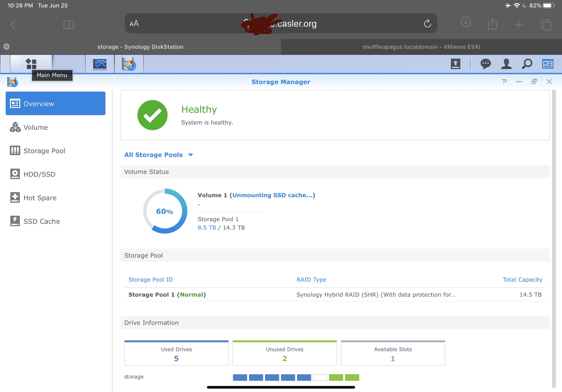Image resolution: width=562 pixels, height=392 pixels.
Task: Click the Storage Manager vertical scrollbar
Action: pos(553,239)
